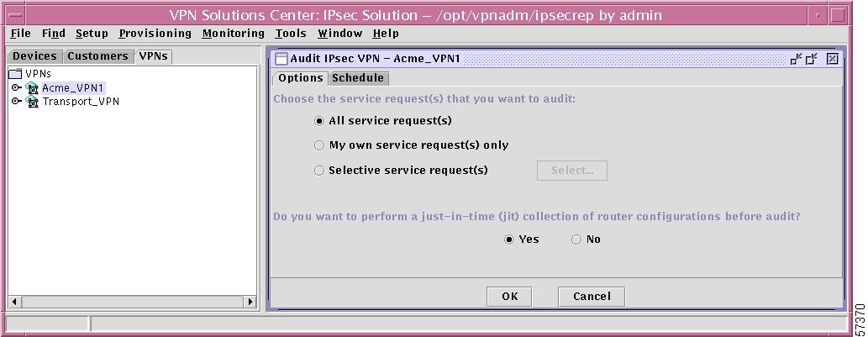Expand the Transport_VPN tree node
The height and width of the screenshot is (337, 868).
coord(17,101)
